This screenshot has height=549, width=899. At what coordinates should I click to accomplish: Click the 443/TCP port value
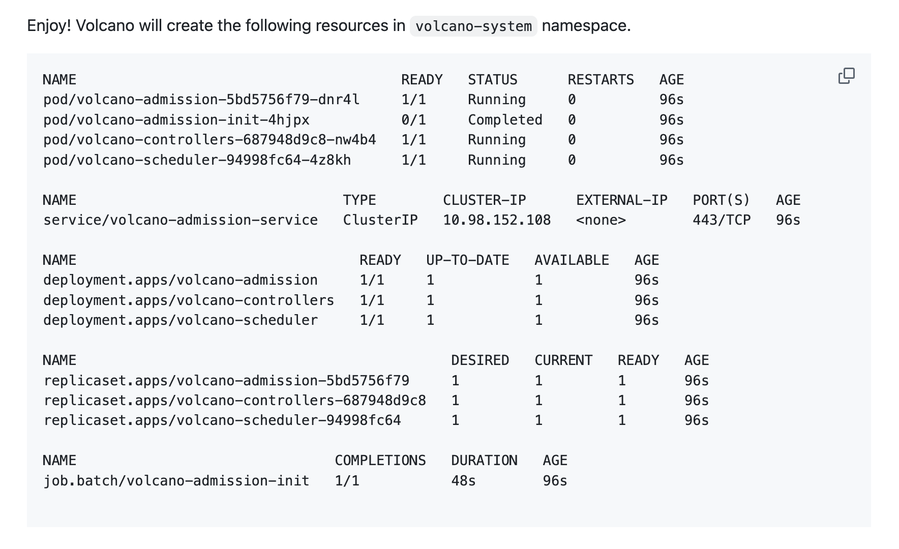pyautogui.click(x=721, y=220)
